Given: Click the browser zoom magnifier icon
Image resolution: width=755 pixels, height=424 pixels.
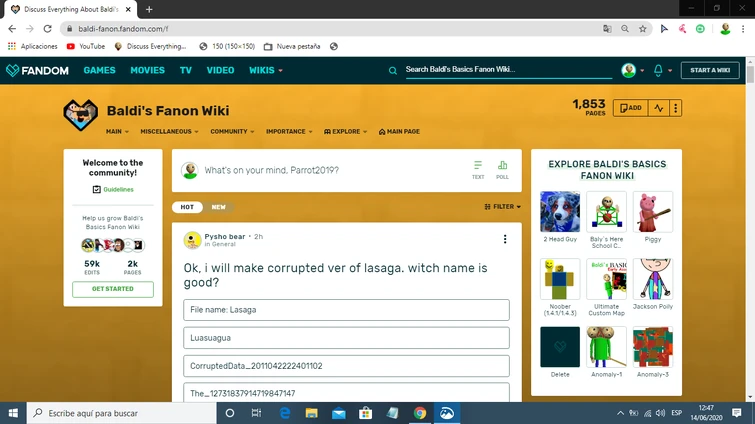Looking at the screenshot, I should (x=625, y=29).
